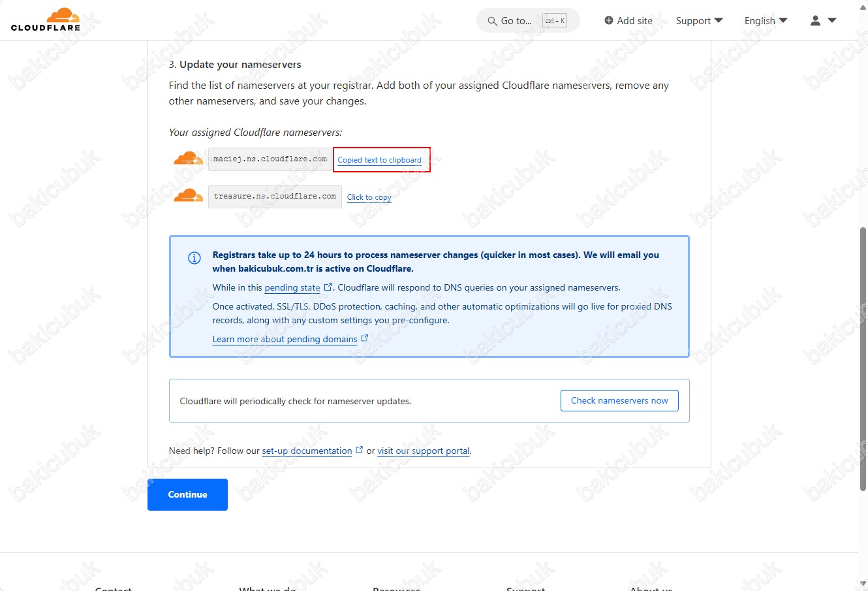Click to copy treasure nameserver link

pos(369,197)
